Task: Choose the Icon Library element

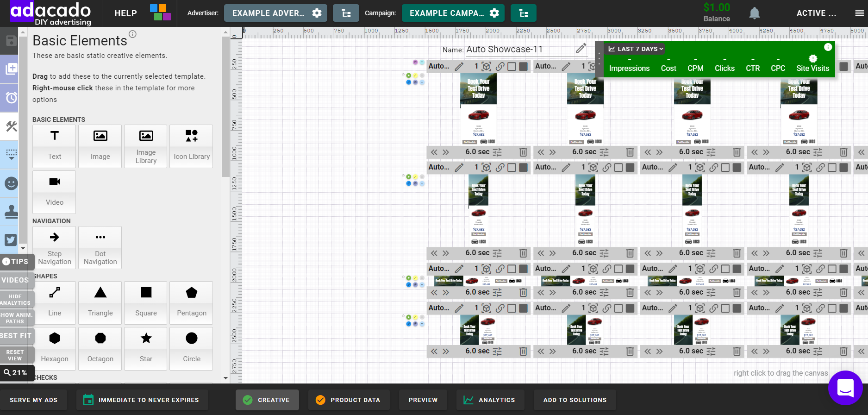Action: click(x=191, y=146)
